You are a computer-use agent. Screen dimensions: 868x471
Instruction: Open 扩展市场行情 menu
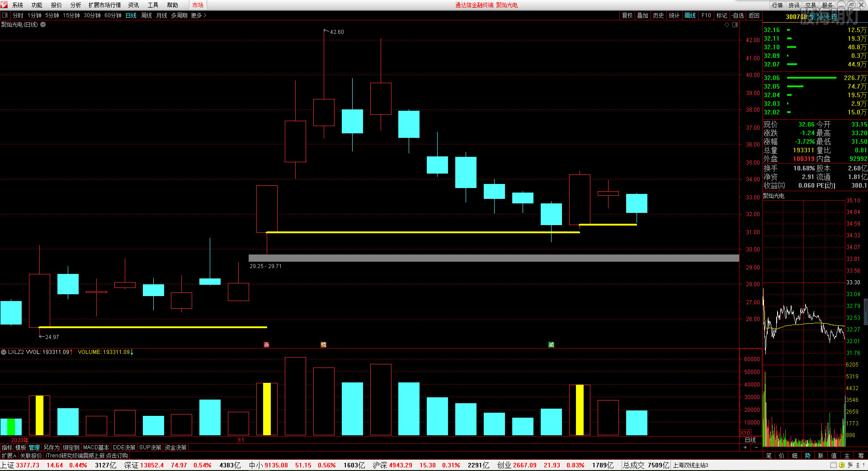tap(105, 5)
